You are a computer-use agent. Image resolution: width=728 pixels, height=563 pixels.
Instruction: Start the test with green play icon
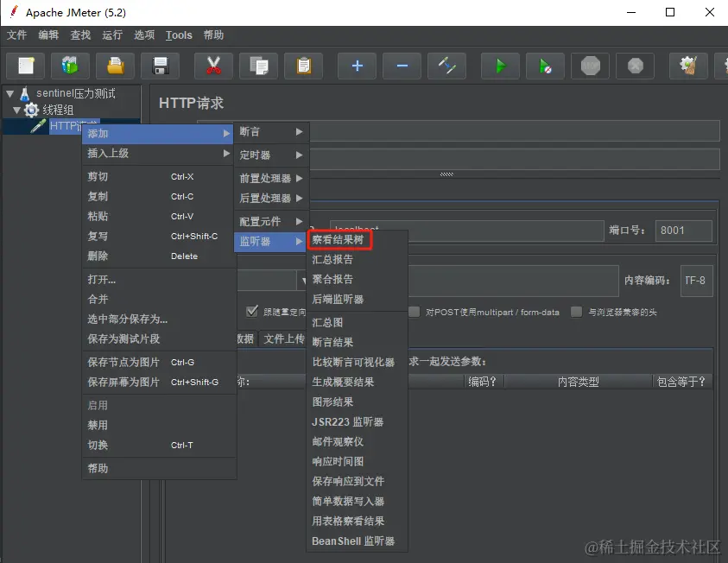pyautogui.click(x=501, y=66)
